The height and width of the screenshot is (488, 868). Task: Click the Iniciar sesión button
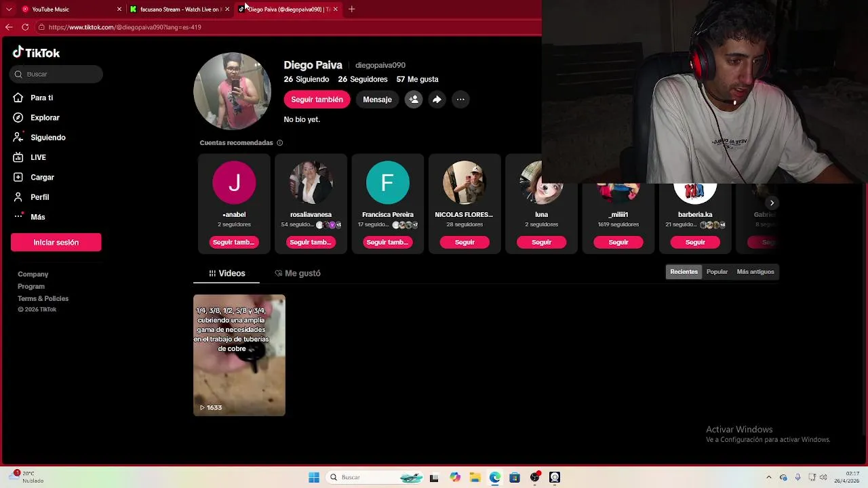pos(56,242)
